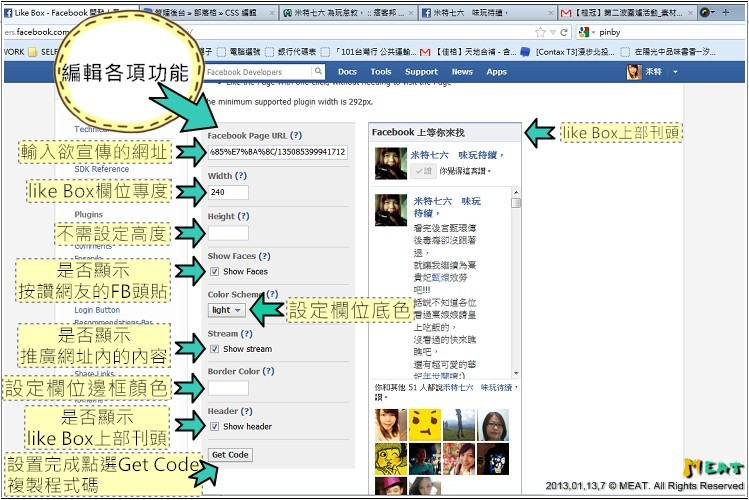Switch to the fourth Facebook page tab
749x500 pixels.
[x=488, y=13]
